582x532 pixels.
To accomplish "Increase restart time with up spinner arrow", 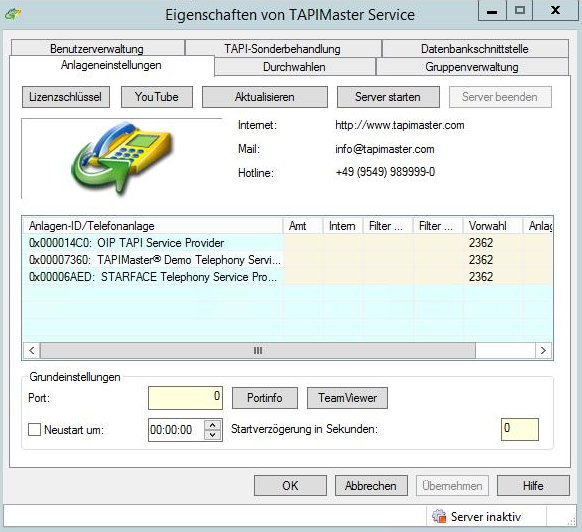I will 213,425.
